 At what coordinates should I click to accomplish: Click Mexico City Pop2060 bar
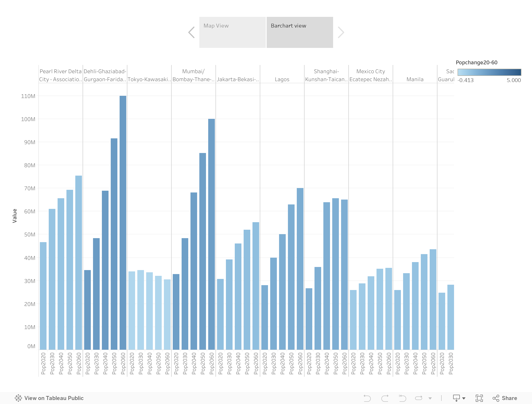point(389,309)
